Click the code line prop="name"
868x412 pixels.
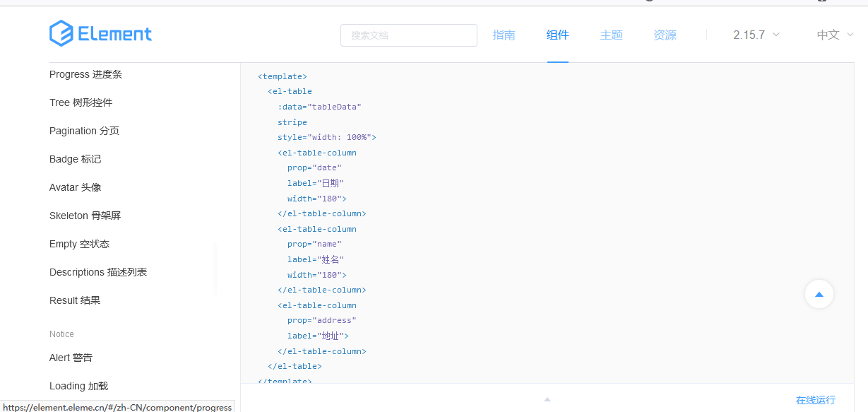pyautogui.click(x=314, y=244)
